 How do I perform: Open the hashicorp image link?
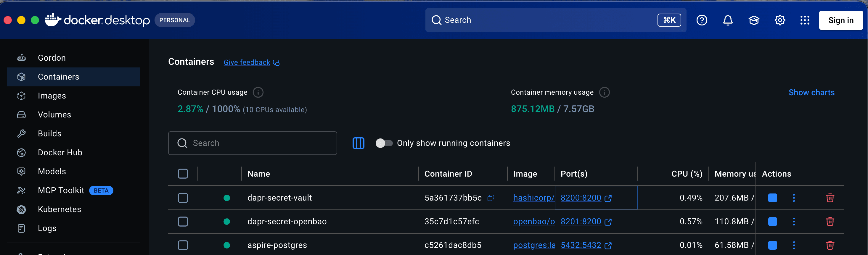pos(534,198)
